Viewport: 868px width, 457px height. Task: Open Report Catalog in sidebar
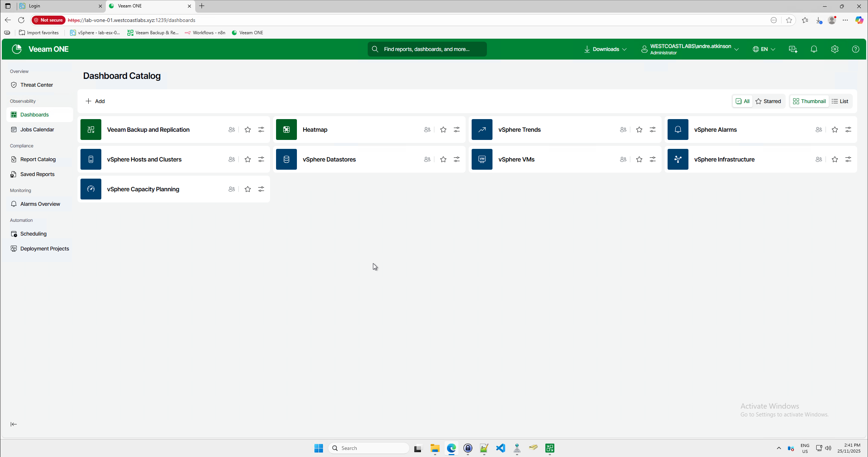pos(38,159)
